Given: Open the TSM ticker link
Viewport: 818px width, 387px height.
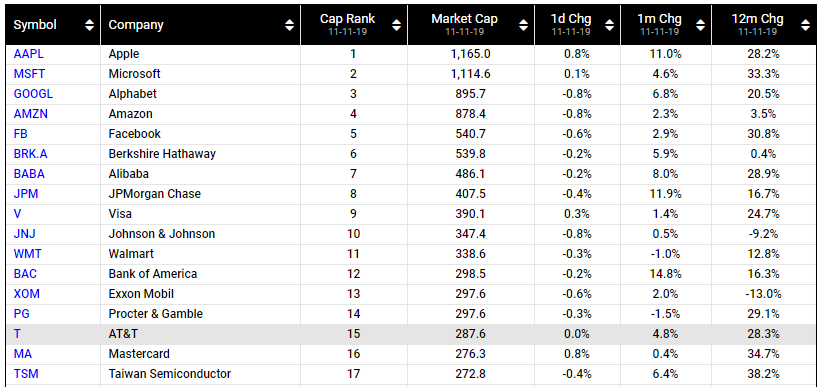Looking at the screenshot, I should pos(26,374).
